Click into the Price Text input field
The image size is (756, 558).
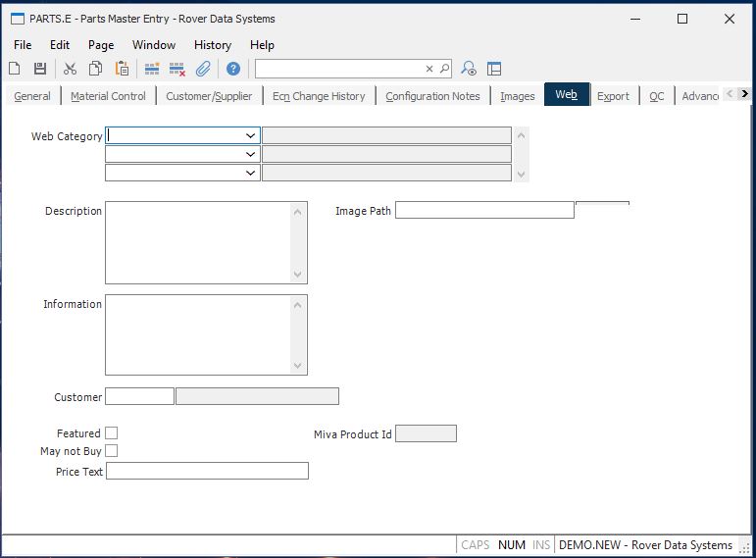coord(207,472)
